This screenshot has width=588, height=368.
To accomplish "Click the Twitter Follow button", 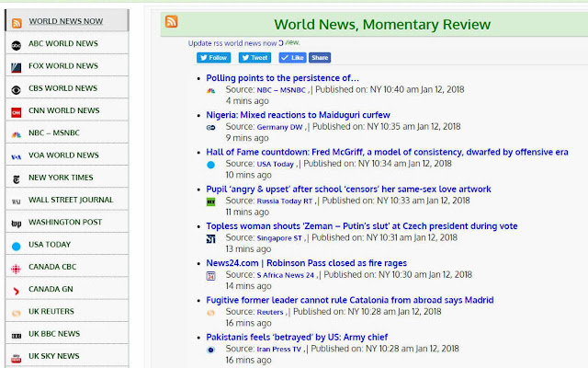I will (214, 58).
